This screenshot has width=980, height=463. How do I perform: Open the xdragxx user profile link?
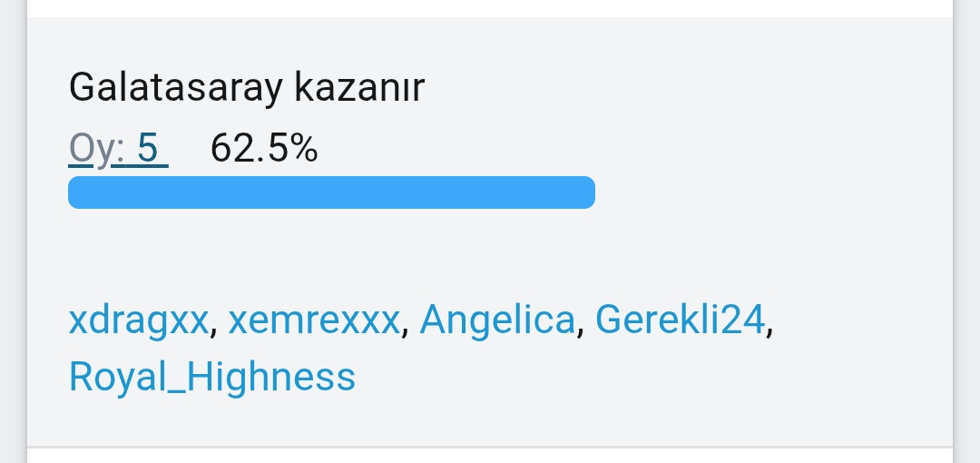coord(139,320)
